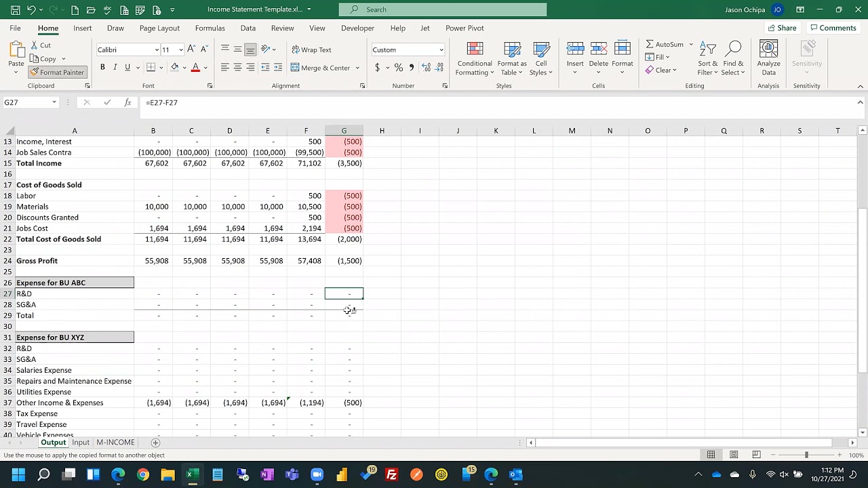This screenshot has width=868, height=488.
Task: Click the Open file folder icon
Action: [91, 9]
